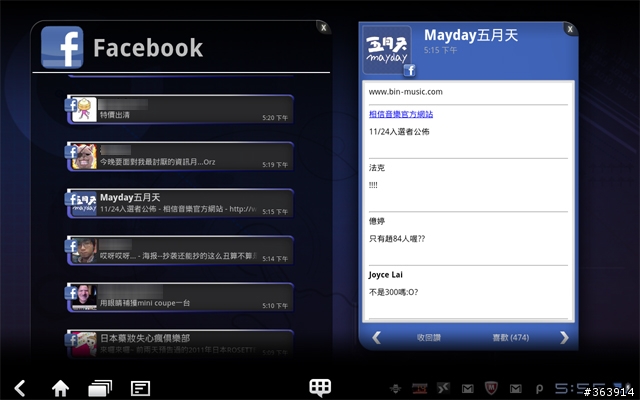Select the www.bin-music.com text

(405, 92)
